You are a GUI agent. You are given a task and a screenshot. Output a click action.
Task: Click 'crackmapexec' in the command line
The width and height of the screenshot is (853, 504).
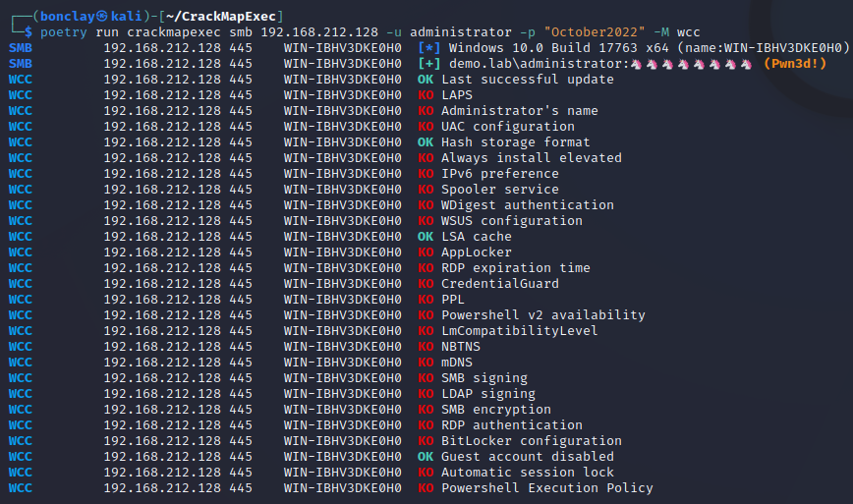174,32
